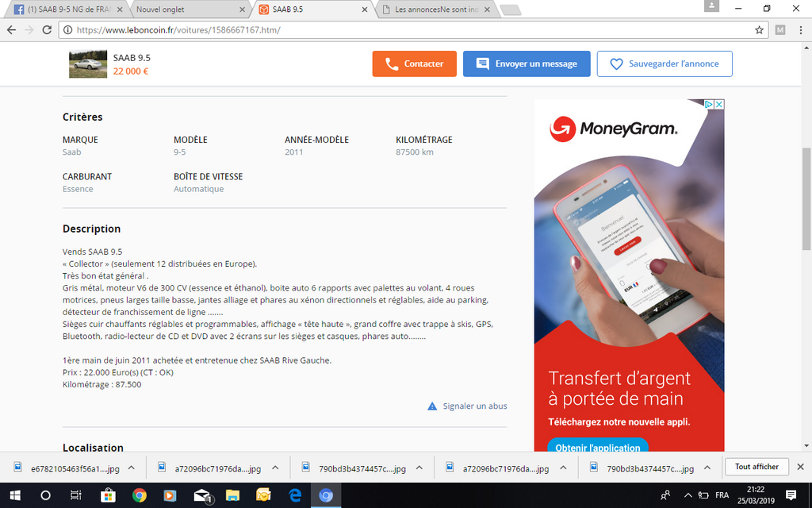The image size is (812, 508).
Task: Launch Microsoft Store from taskbar
Action: [108, 495]
